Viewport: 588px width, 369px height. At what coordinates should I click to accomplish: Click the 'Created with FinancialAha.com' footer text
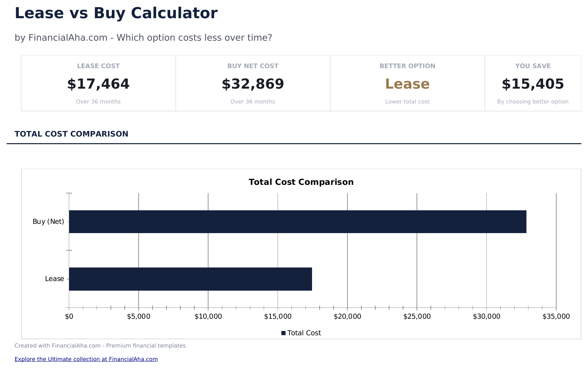click(100, 346)
